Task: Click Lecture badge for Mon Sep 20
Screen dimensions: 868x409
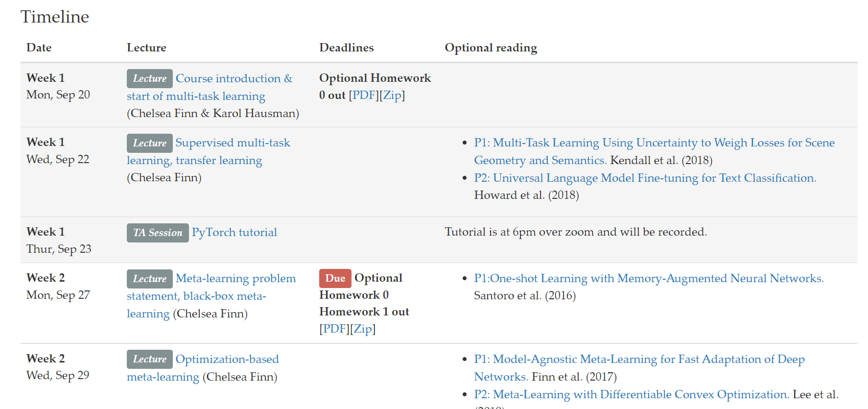Action: point(150,79)
